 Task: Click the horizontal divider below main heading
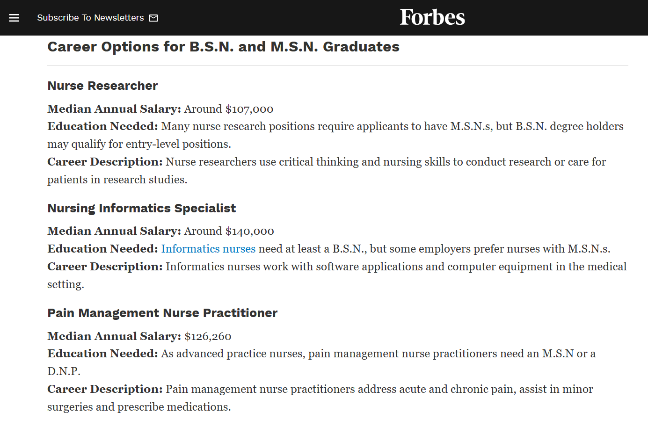click(x=338, y=65)
